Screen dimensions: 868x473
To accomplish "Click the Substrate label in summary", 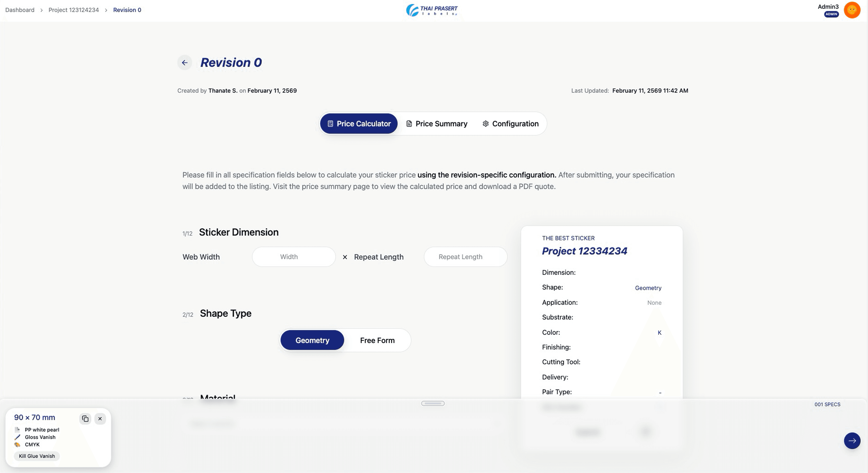I will [557, 317].
